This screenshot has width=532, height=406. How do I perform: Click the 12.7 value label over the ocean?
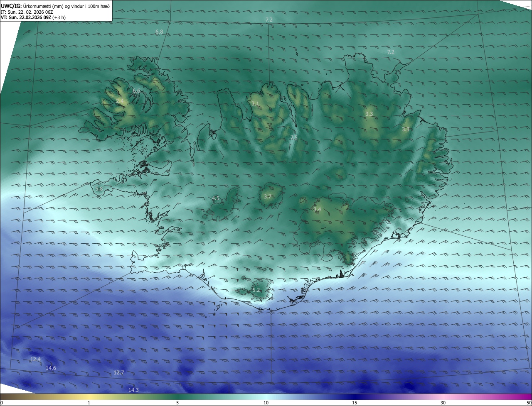coord(119,373)
